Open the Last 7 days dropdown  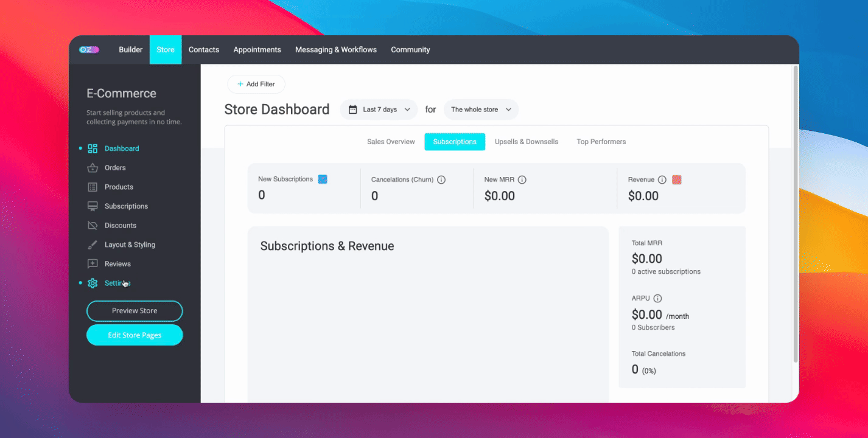tap(379, 109)
